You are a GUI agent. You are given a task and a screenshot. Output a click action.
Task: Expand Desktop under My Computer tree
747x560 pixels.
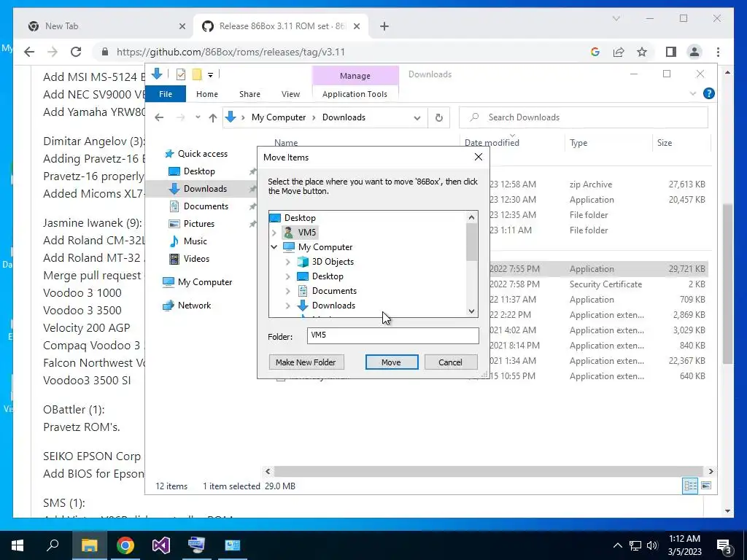click(x=287, y=276)
